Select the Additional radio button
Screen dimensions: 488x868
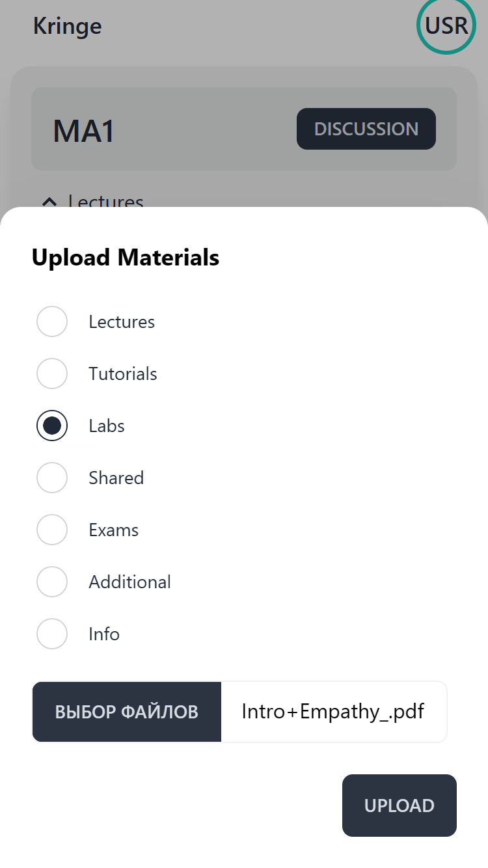point(52,582)
